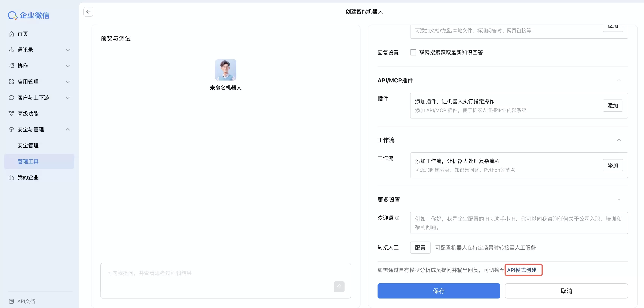Open 通讯录 via its contacts icon
The image size is (644, 308).
(x=11, y=50)
